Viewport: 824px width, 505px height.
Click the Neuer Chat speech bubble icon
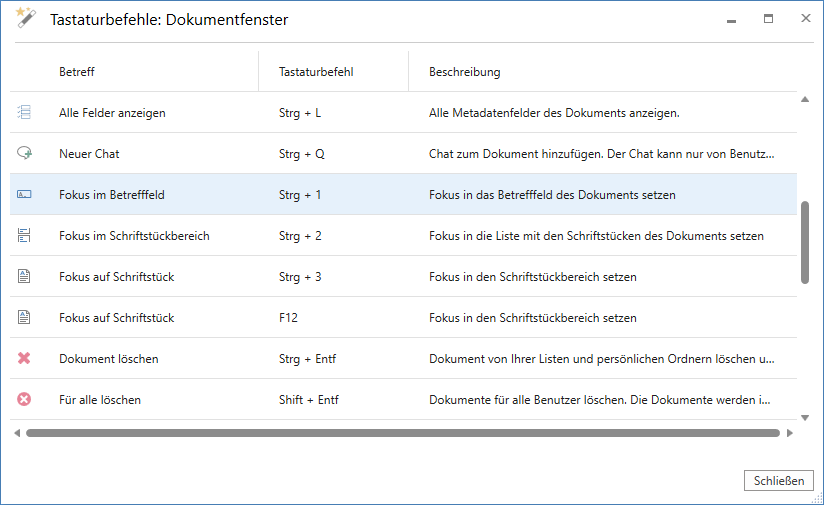[x=24, y=154]
